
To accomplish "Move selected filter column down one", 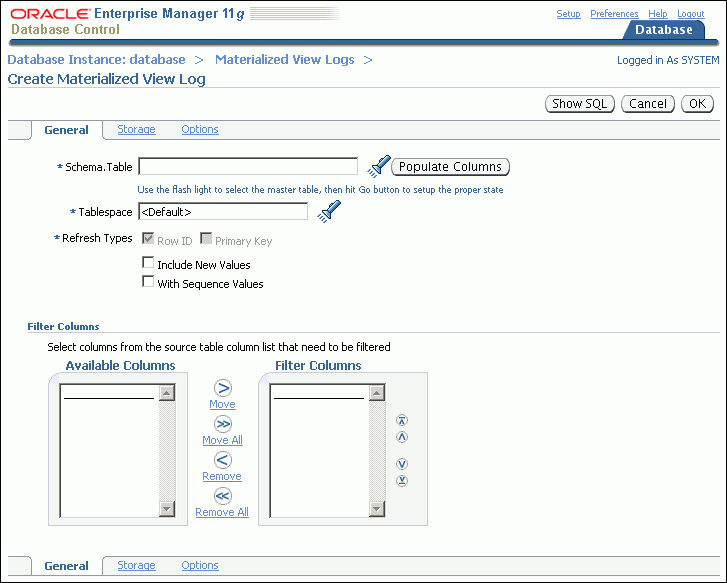I will [402, 464].
